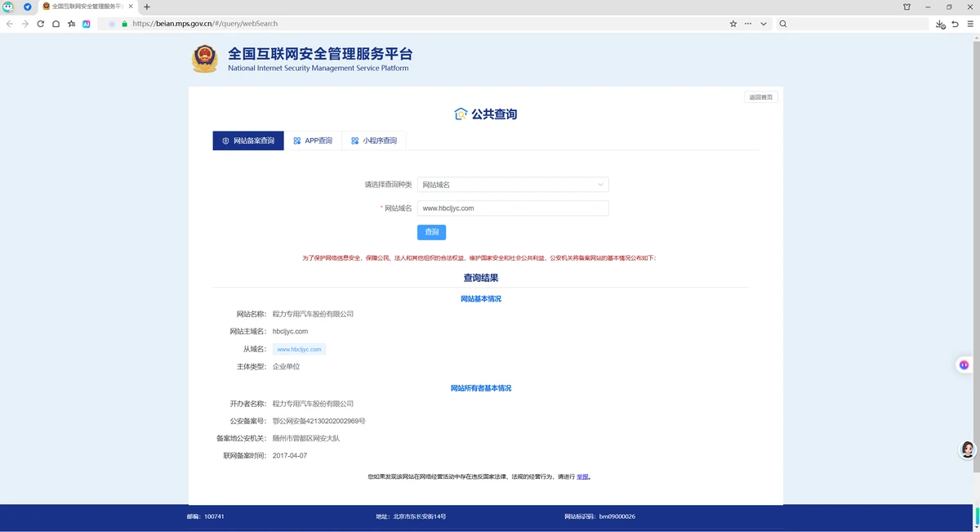Click the 全国互联网安全管理服务平台 title text
The image size is (980, 532).
point(320,54)
